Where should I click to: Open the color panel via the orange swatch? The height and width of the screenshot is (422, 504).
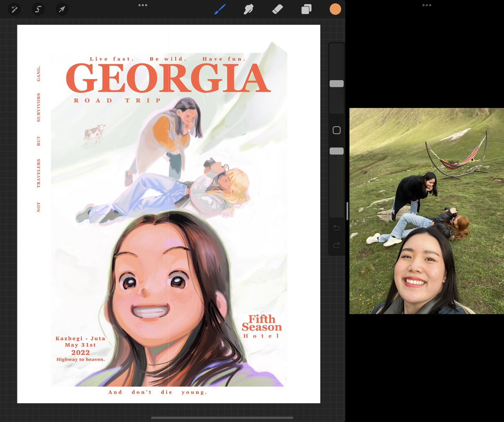coord(335,9)
